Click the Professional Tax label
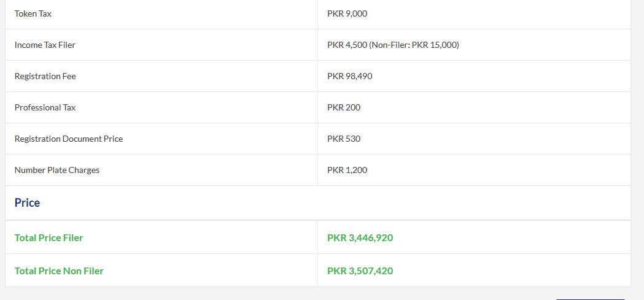The image size is (644, 300). pos(45,107)
